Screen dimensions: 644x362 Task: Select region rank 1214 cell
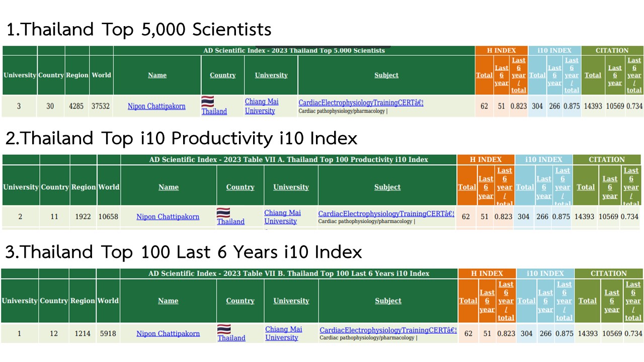[84, 333]
